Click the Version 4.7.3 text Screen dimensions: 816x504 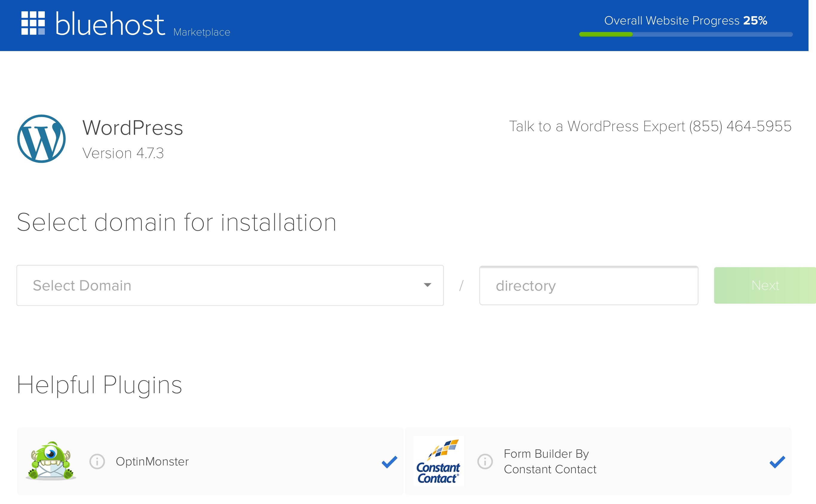click(x=123, y=153)
